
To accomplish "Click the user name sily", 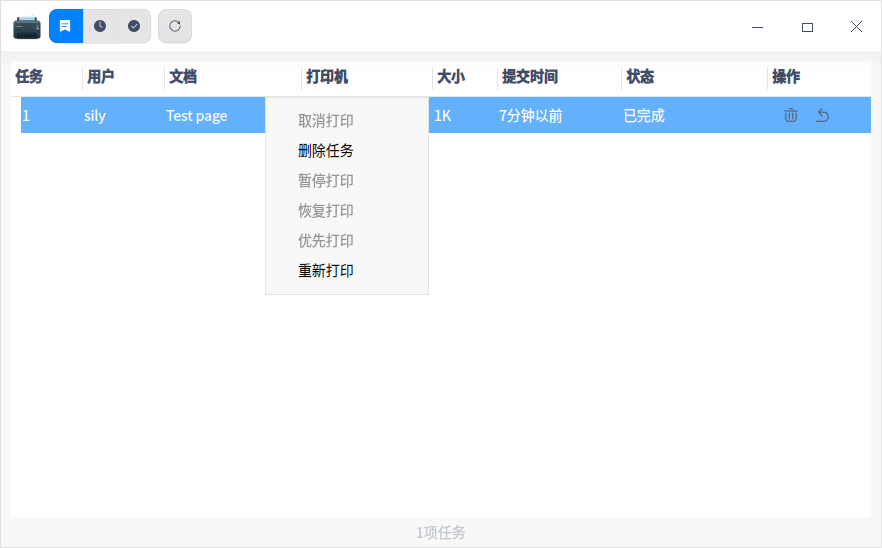I will coord(94,115).
